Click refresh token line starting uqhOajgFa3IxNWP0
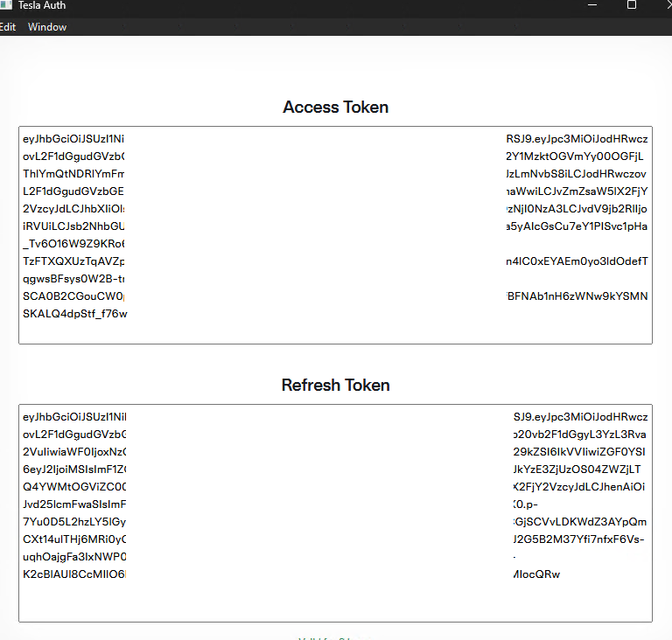The width and height of the screenshot is (672, 640). coord(74,557)
